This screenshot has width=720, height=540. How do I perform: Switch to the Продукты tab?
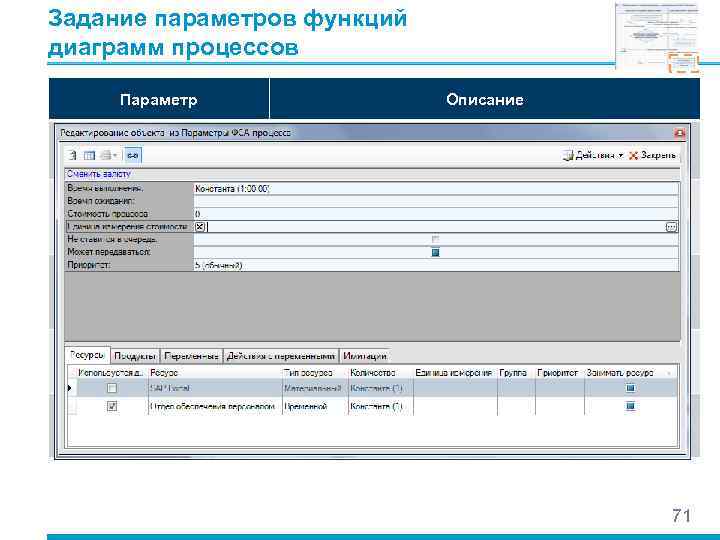click(135, 356)
